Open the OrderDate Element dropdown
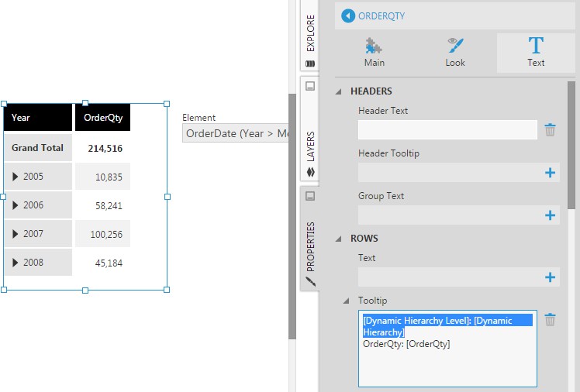This screenshot has width=580, height=392. pyautogui.click(x=235, y=133)
